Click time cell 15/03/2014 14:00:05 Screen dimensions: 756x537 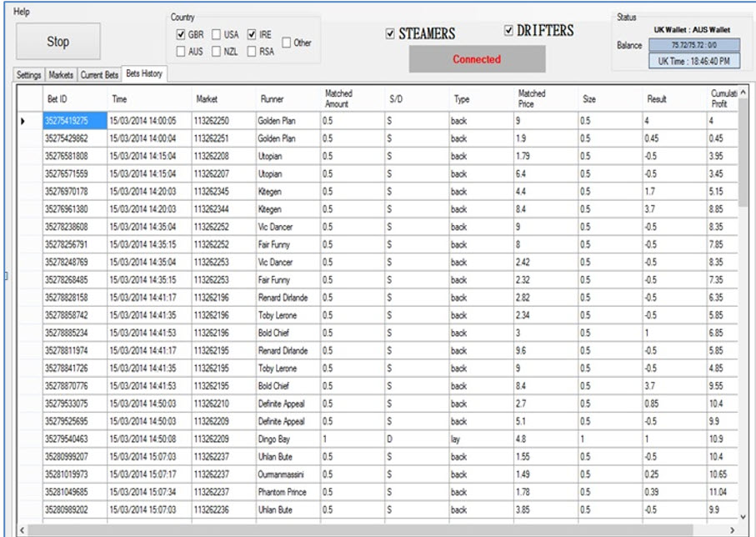pos(149,121)
